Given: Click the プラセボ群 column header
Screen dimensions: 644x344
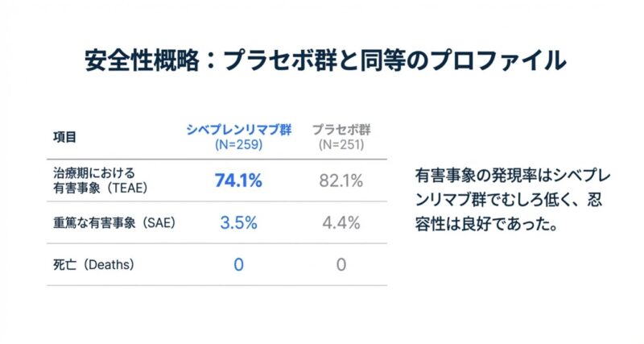Looking at the screenshot, I should [x=341, y=131].
